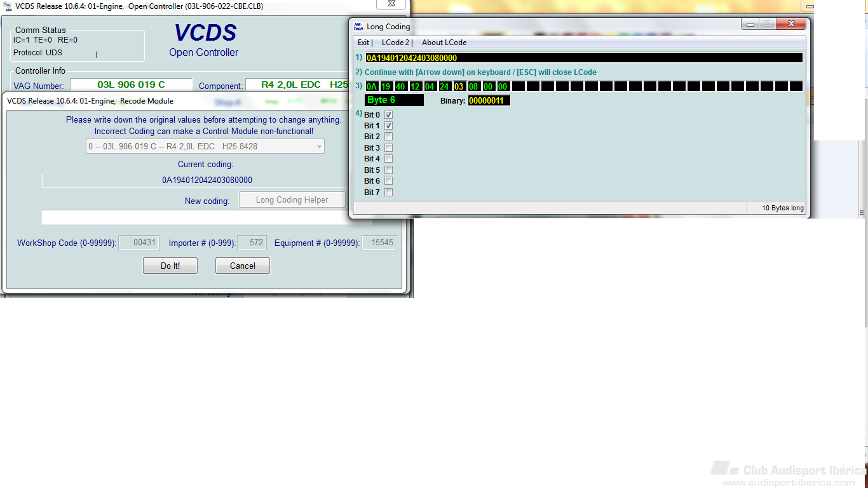Click the VAG Number field 03L 906 019 C
868x488 pixels.
[131, 85]
